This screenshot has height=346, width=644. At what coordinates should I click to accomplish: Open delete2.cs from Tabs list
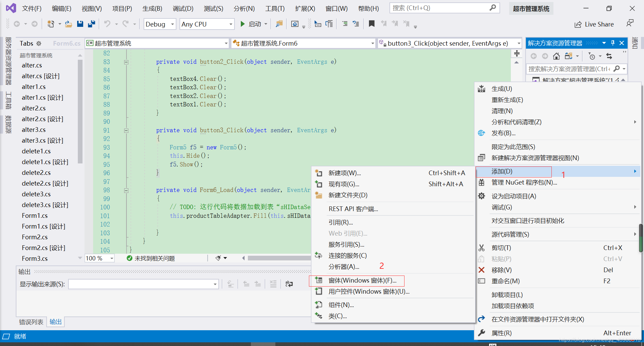[x=36, y=173]
